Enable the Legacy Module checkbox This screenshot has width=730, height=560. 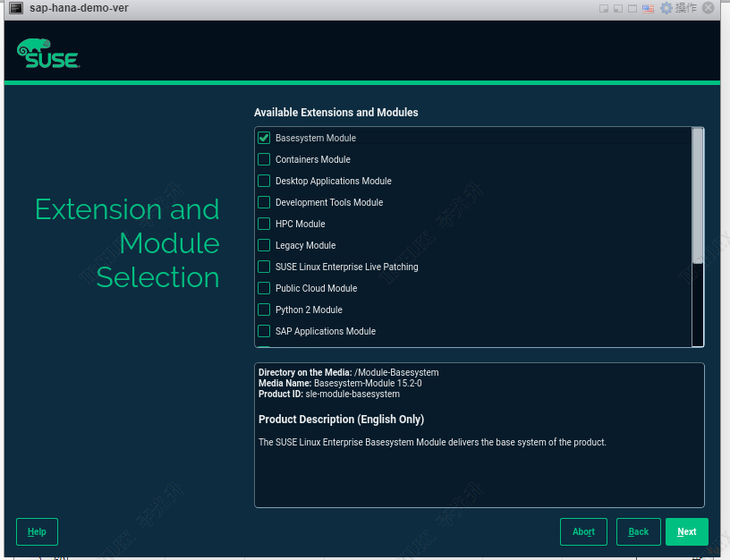[x=264, y=245]
